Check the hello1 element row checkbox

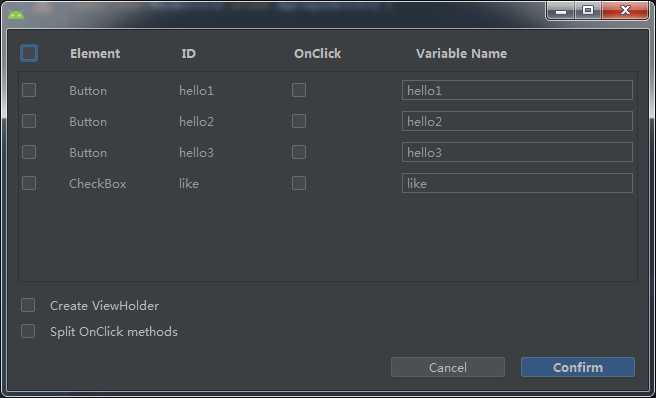click(29, 90)
